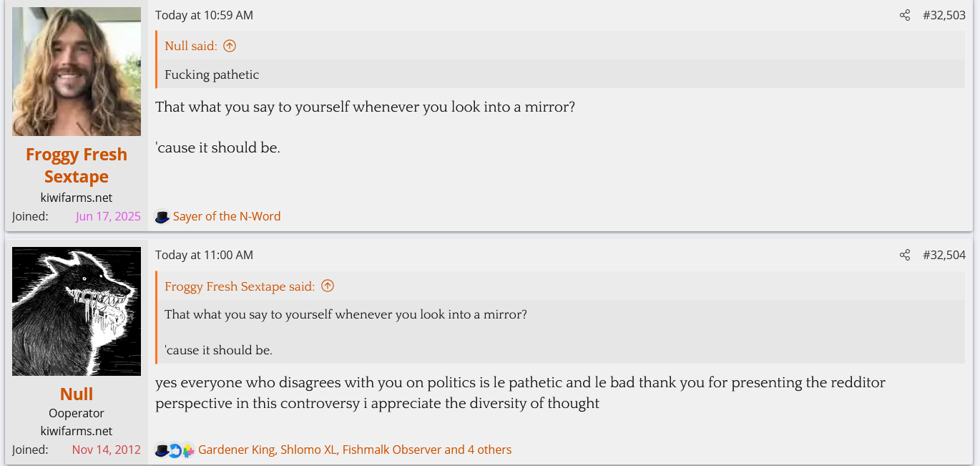Click puzzle piece reaction icon on Null's post
Image resolution: width=980 pixels, height=466 pixels.
coord(187,450)
